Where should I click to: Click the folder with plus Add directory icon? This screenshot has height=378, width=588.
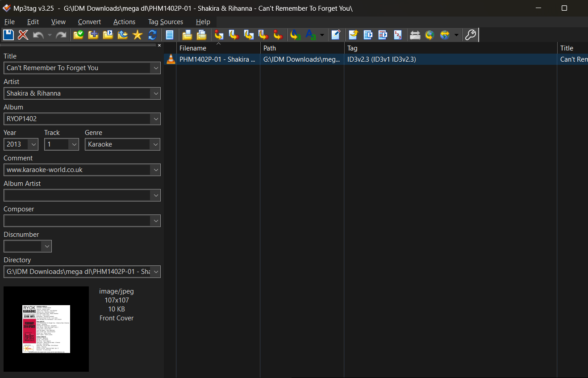click(x=93, y=35)
